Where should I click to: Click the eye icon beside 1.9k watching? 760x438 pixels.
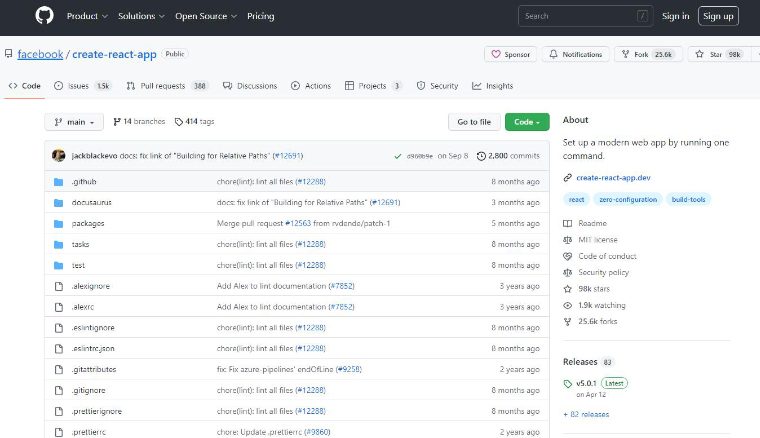568,305
